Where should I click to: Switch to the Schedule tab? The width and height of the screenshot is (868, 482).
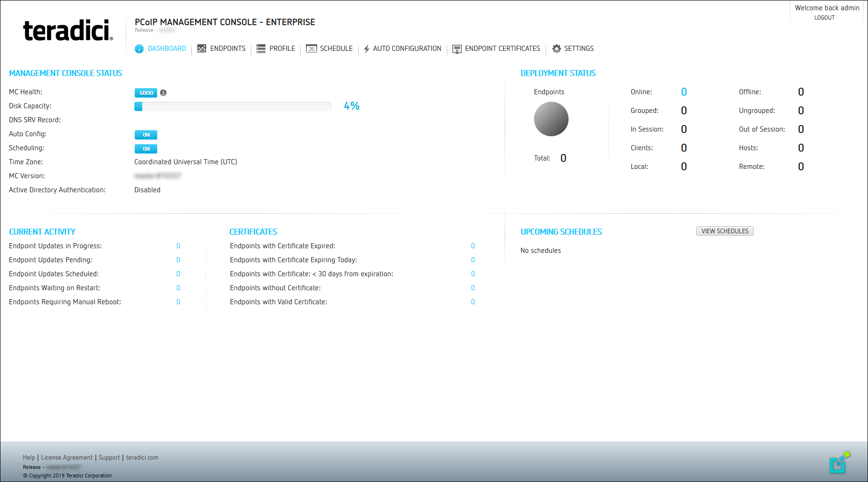(329, 49)
